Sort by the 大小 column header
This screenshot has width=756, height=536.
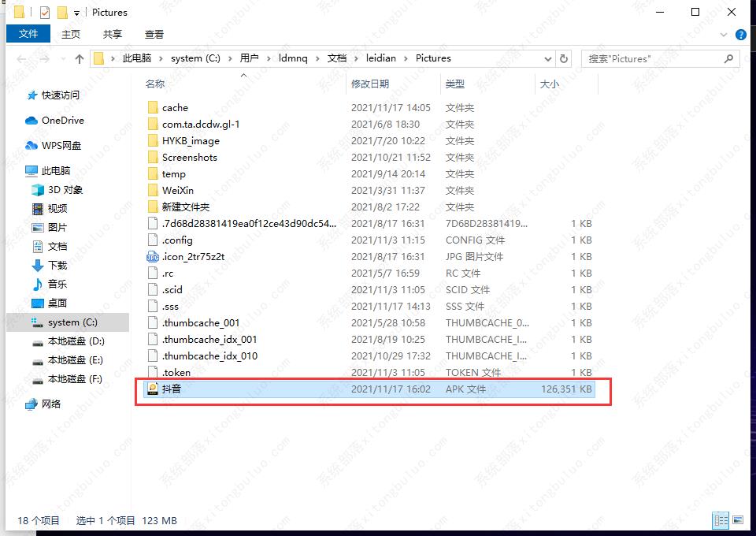point(549,84)
